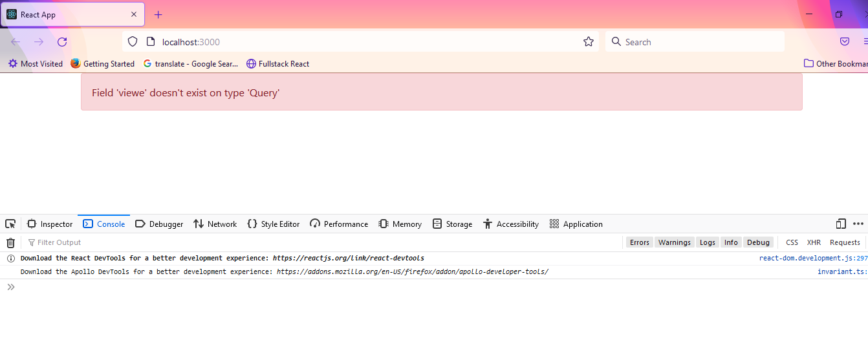
Task: Toggle the Warnings console filter
Action: click(675, 242)
